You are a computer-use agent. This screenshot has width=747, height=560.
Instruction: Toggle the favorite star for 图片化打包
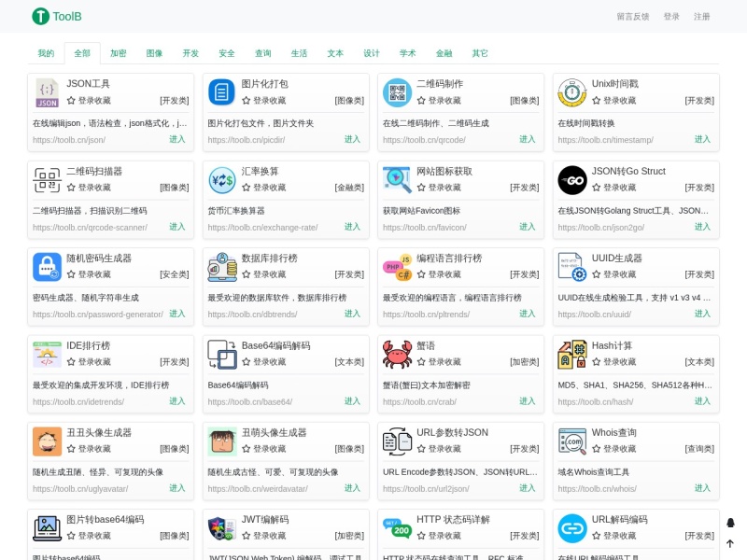coord(247,101)
